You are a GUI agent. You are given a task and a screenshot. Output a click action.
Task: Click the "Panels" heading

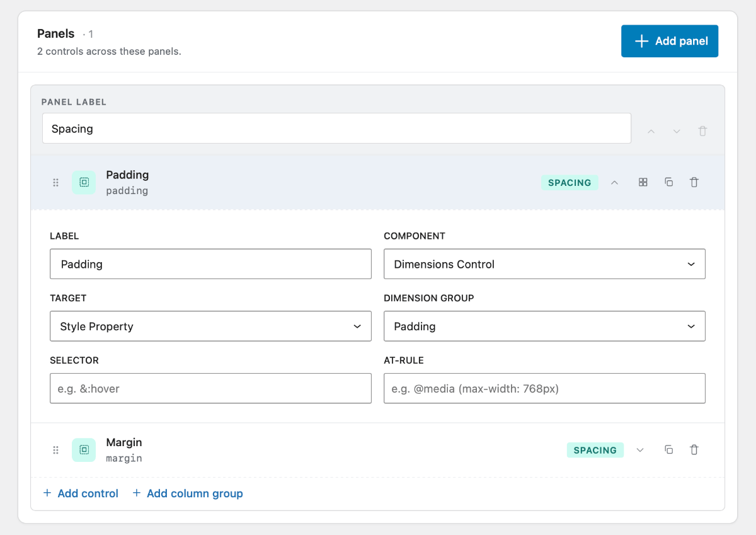(x=56, y=34)
